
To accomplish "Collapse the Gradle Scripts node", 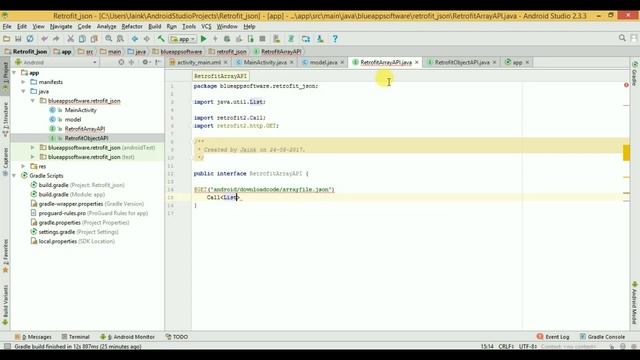I will 14,176.
